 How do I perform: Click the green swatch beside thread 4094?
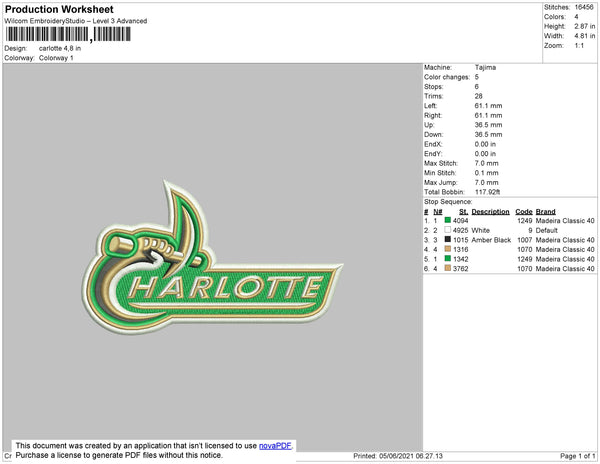click(x=447, y=220)
